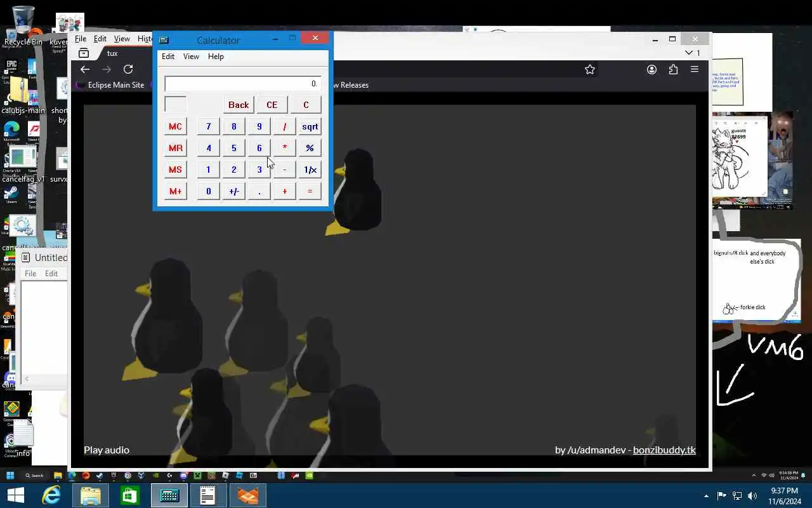Click the percent button in Calculator
Viewport: 812px width, 508px height.
pyautogui.click(x=310, y=148)
